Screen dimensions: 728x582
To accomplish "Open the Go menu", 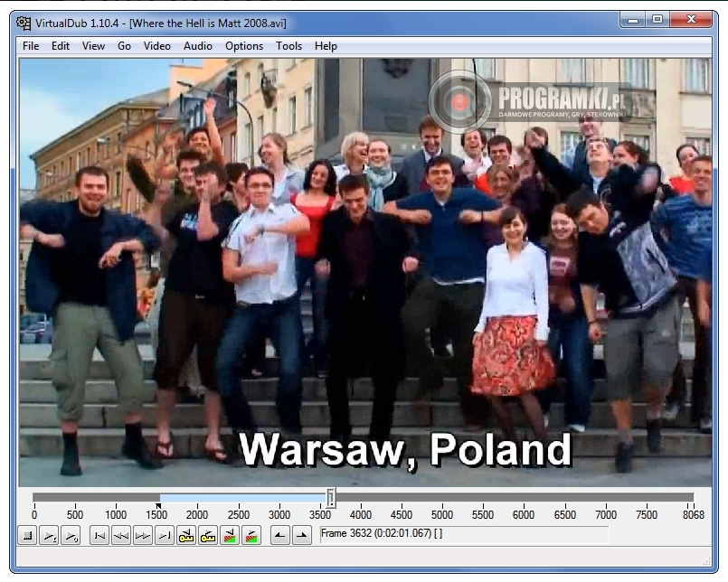I will 124,46.
